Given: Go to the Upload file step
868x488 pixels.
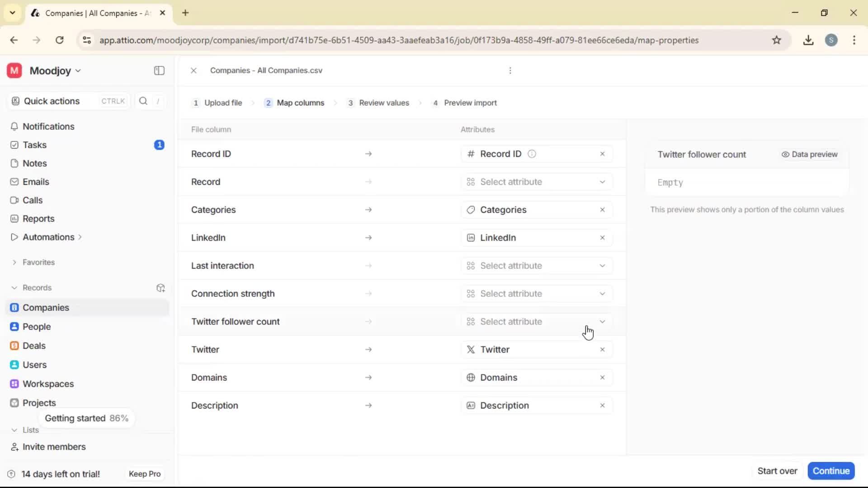Looking at the screenshot, I should 224,103.
